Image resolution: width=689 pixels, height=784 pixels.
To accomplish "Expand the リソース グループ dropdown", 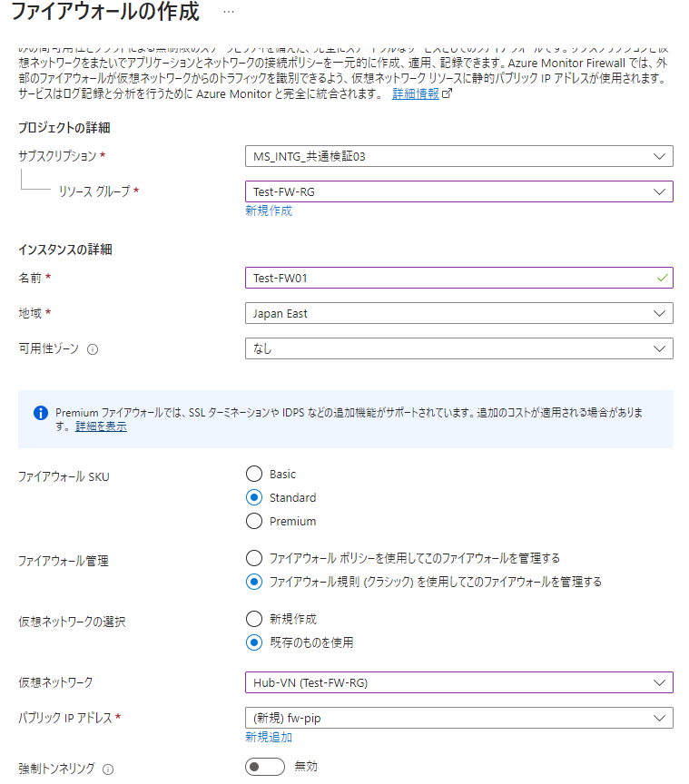I will tap(458, 191).
